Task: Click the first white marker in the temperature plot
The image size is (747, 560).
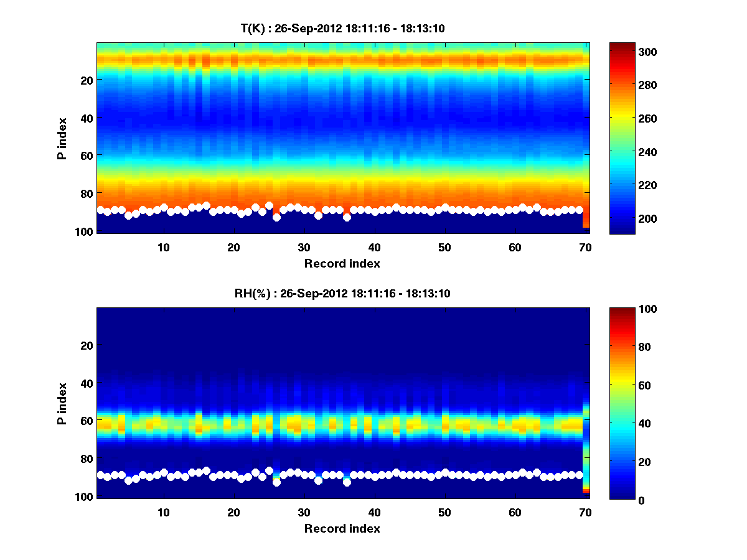Action: click(x=101, y=210)
